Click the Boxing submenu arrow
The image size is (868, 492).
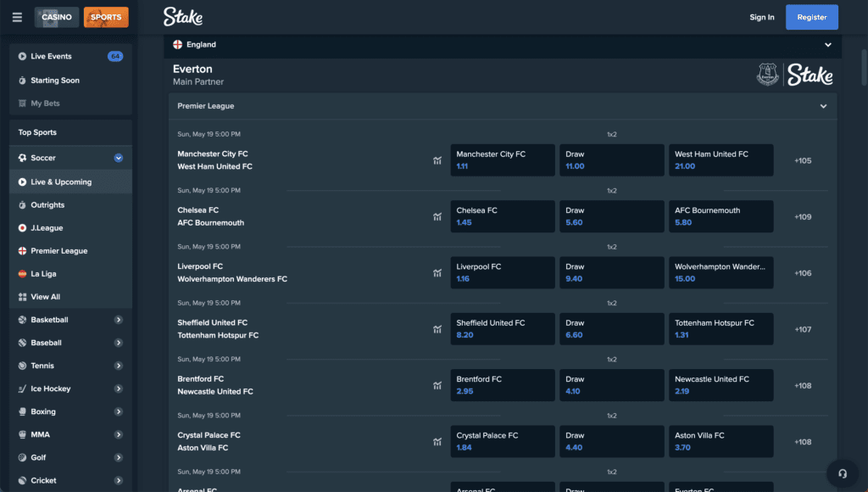coord(119,411)
